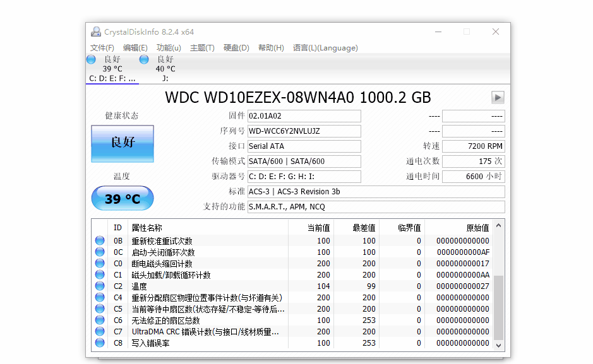Select the 重新校准重试次数 attribute row
This screenshot has height=364, width=593.
click(x=293, y=240)
